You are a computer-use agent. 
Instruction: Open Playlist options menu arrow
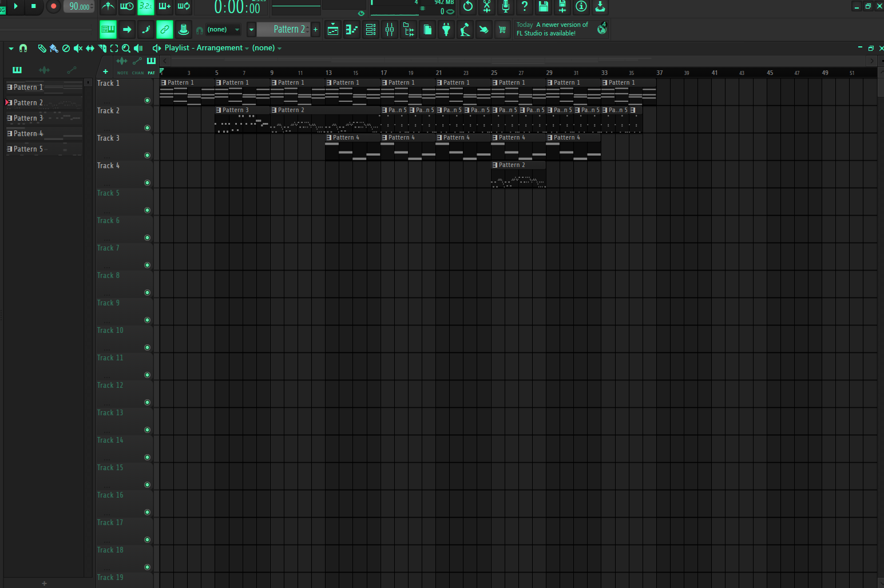click(11, 49)
